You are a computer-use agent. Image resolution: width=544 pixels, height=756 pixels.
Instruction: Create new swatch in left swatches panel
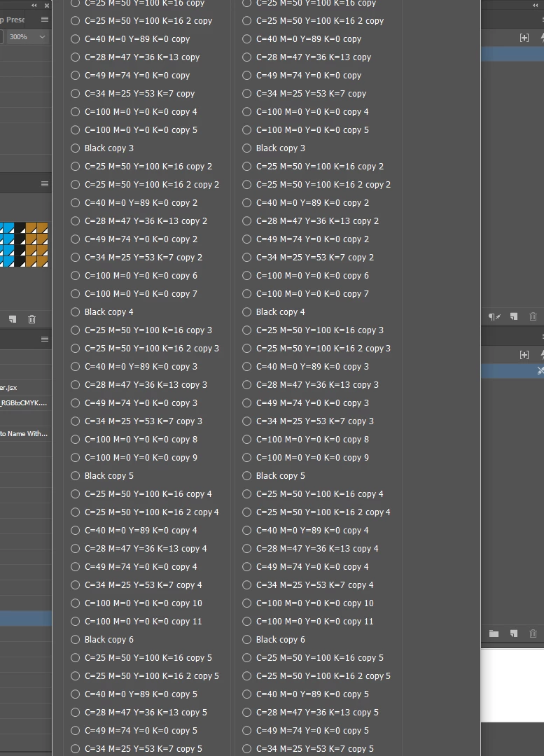coord(13,319)
